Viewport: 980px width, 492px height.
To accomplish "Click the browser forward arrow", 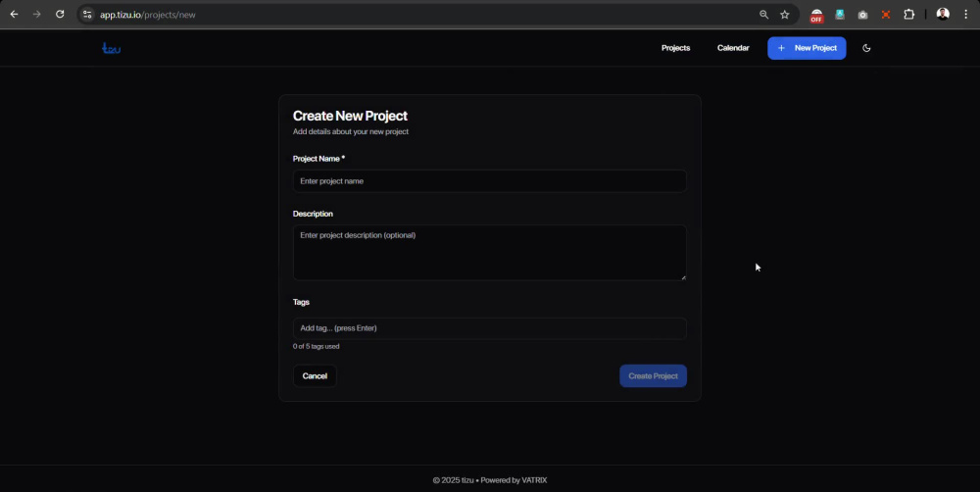I will click(37, 15).
